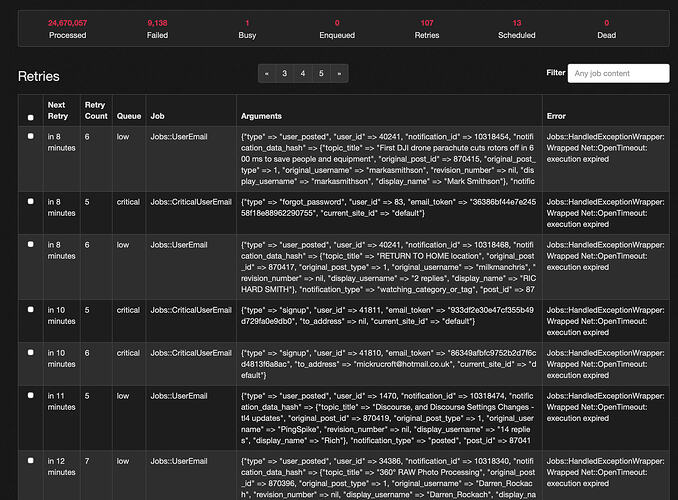Click the 'Filter' label
The width and height of the screenshot is (678, 500).
556,73
